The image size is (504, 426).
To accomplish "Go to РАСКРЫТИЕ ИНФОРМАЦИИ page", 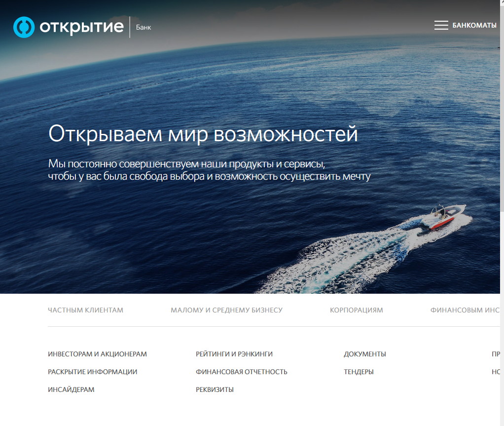I will pos(92,372).
